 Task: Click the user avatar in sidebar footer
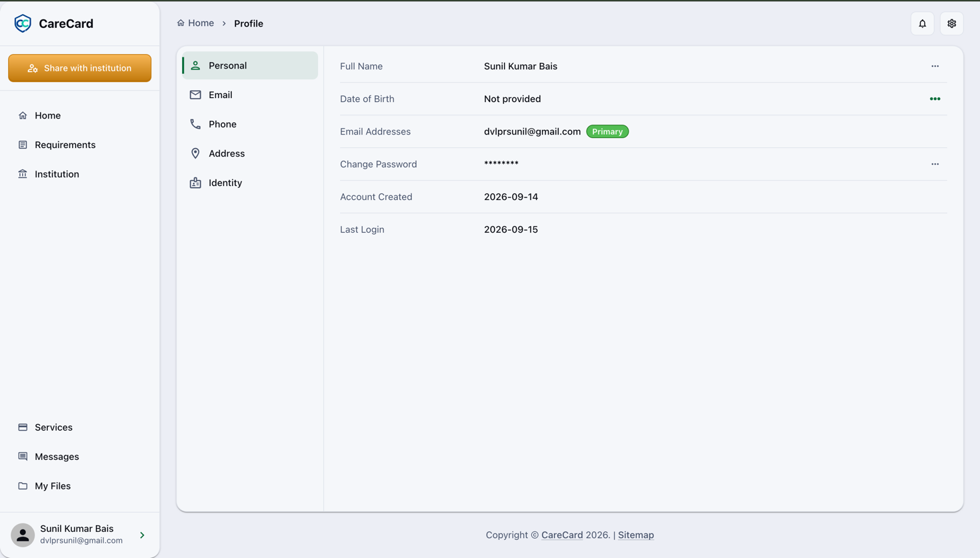[x=23, y=535]
